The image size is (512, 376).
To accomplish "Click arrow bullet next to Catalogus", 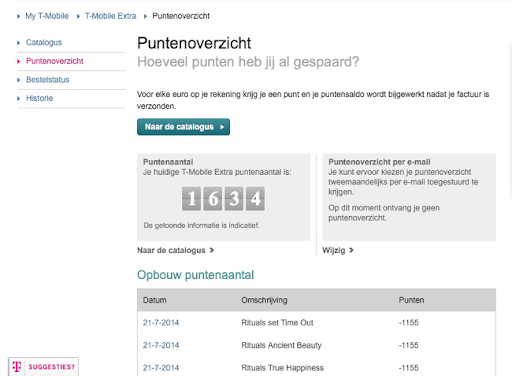I will click(19, 43).
